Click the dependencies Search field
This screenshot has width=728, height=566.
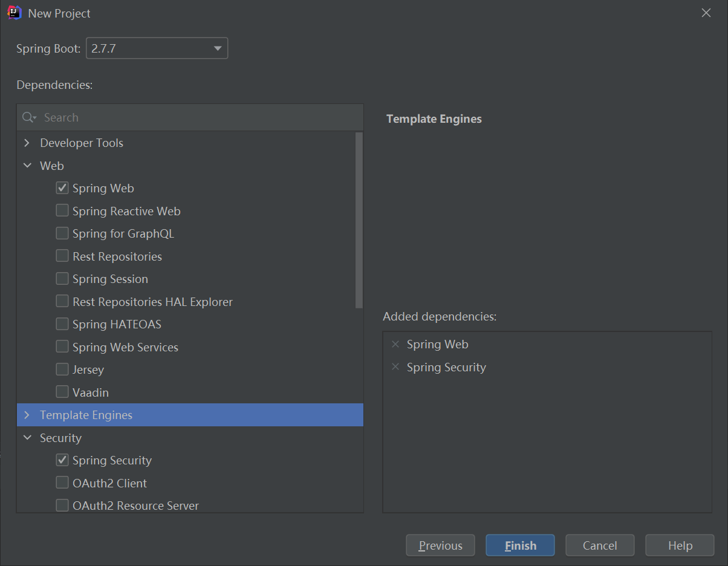(x=190, y=117)
